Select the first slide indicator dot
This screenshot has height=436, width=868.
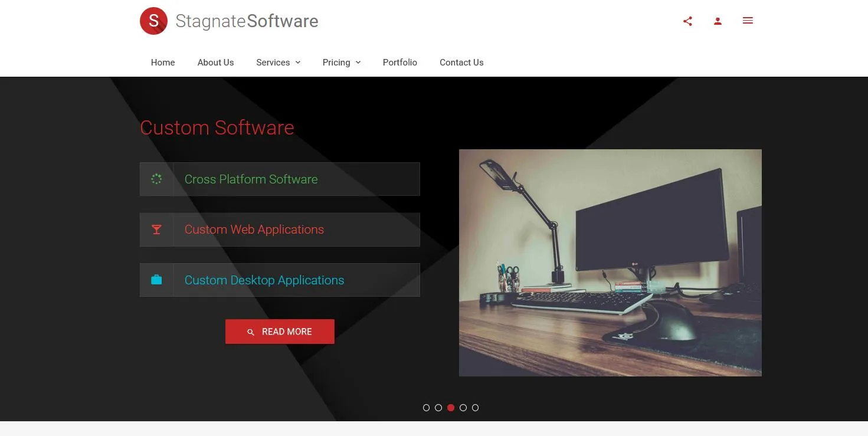(x=426, y=408)
